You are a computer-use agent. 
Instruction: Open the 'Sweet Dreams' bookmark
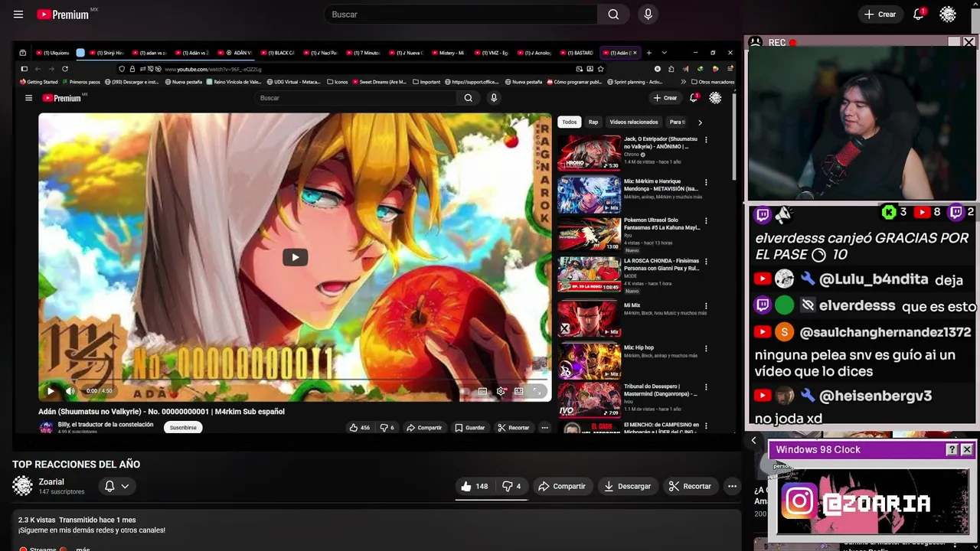pos(381,82)
